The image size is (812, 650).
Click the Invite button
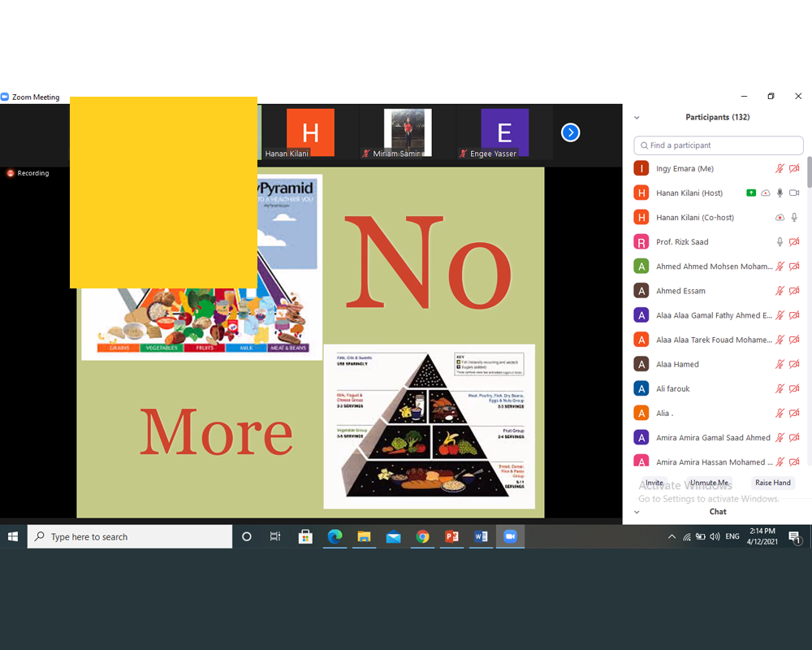click(654, 483)
